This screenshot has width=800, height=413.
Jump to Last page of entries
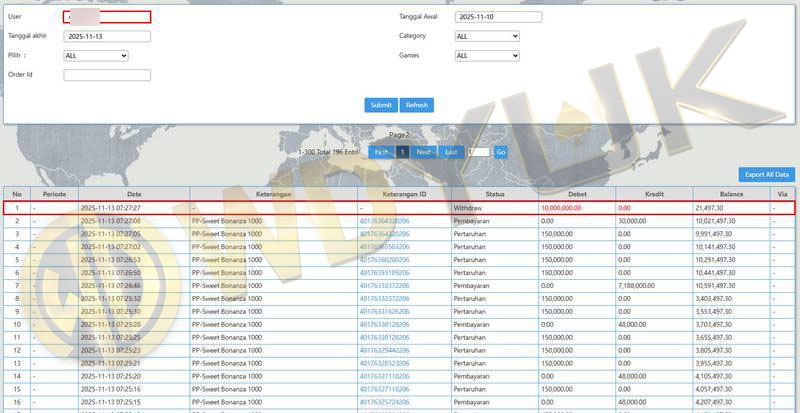451,152
